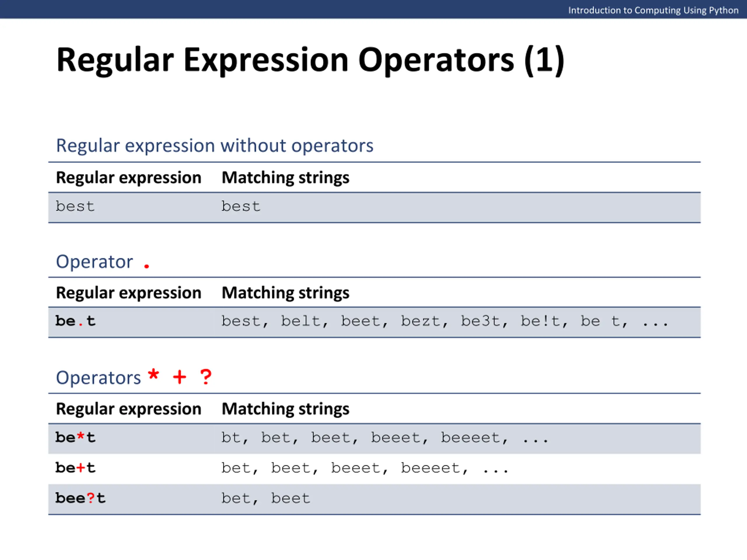Click the matching string belt

(301, 321)
